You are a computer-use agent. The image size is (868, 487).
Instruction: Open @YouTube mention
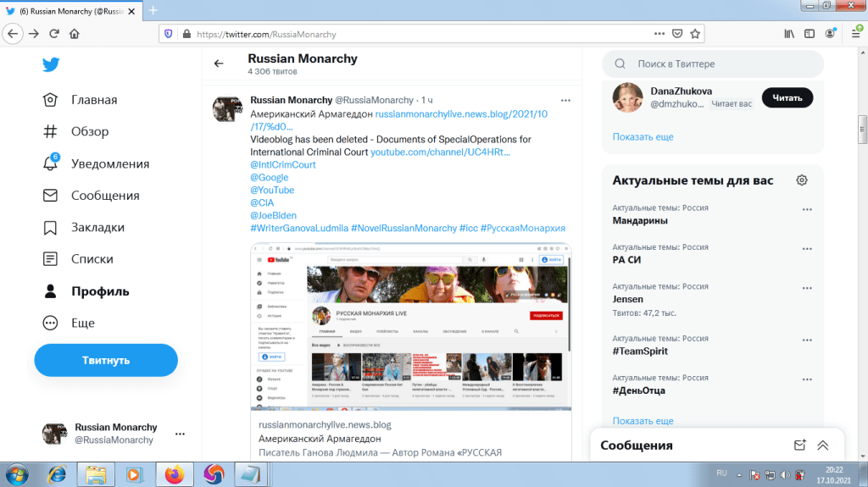point(272,191)
